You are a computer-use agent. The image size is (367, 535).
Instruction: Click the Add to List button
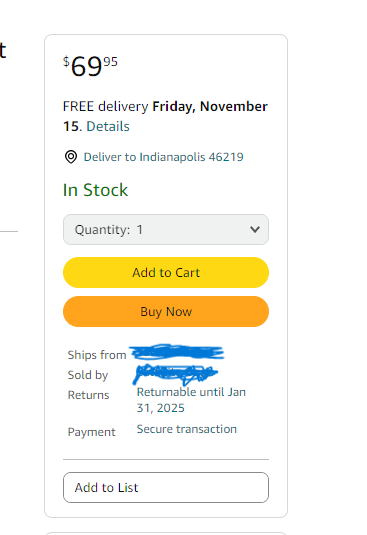tap(166, 488)
